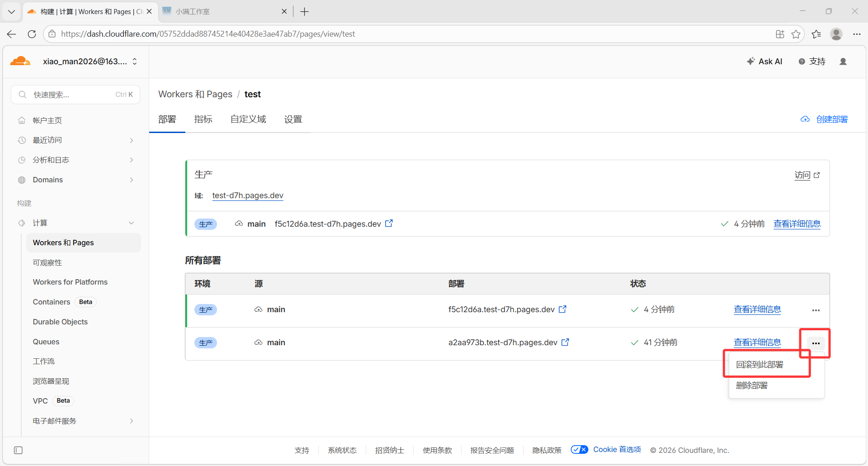
Task: Expand the 最近访问 sidebar section
Action: (131, 140)
